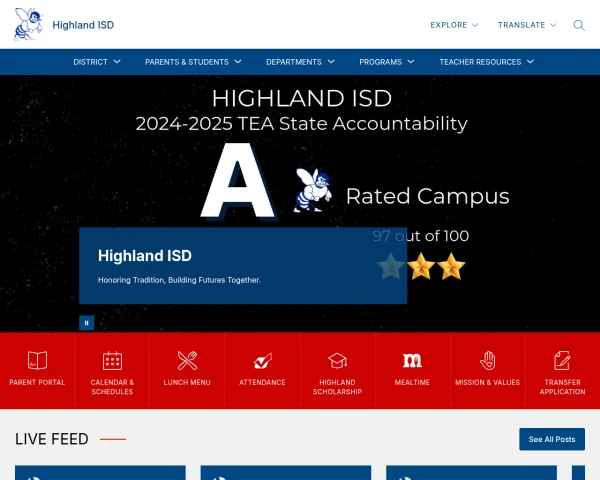Expand the District menu chevron

[x=117, y=62]
